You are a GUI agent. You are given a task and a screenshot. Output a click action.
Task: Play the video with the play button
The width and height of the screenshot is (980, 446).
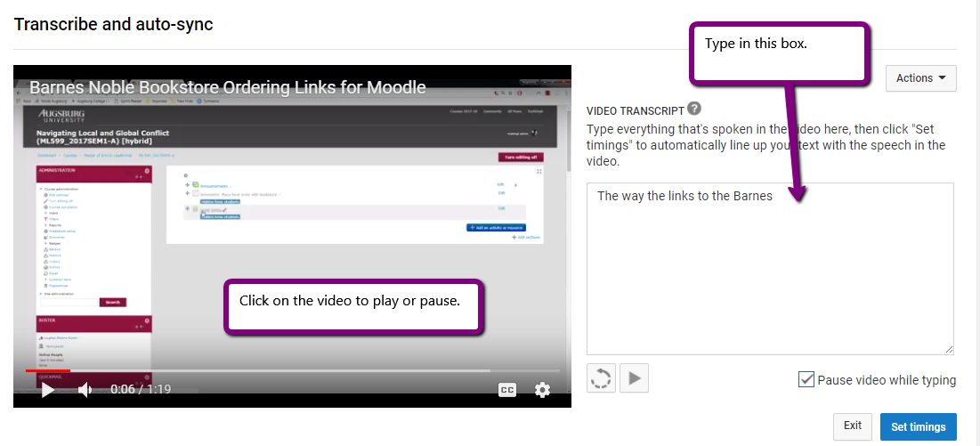pos(48,391)
